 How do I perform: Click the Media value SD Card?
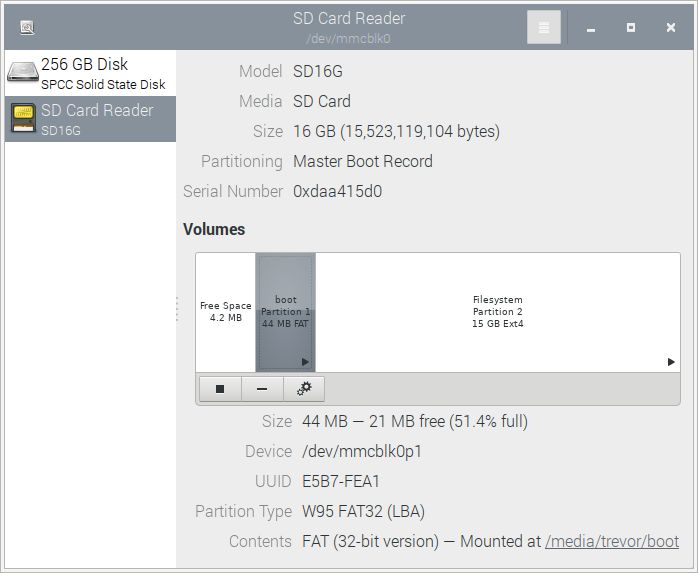[x=322, y=102]
